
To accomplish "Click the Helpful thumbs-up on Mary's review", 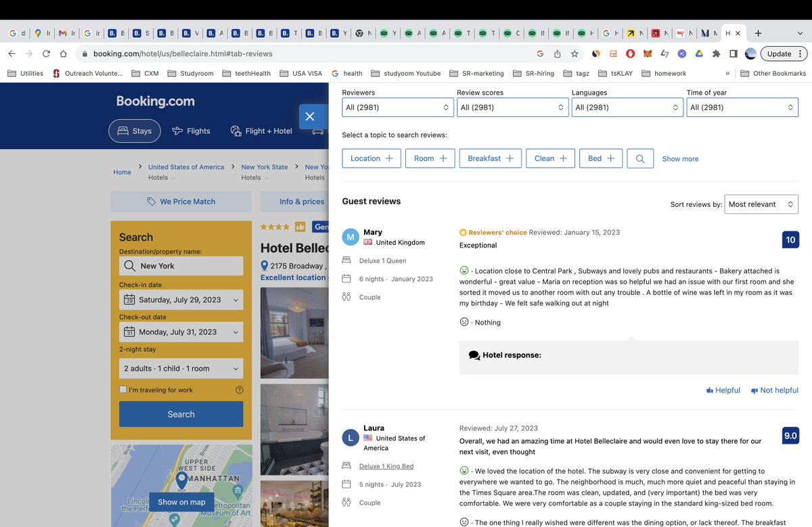I will coord(723,390).
